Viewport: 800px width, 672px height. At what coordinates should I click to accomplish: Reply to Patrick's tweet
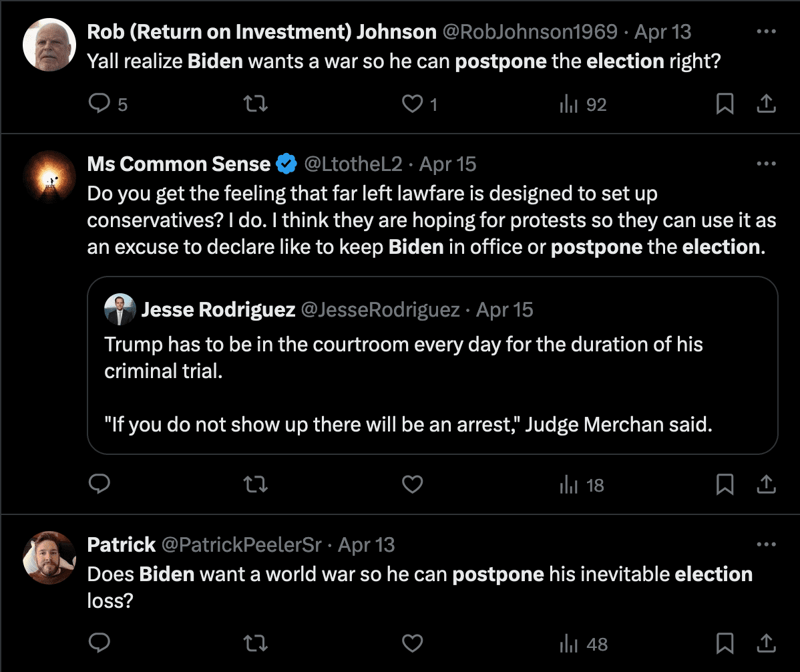pyautogui.click(x=99, y=643)
